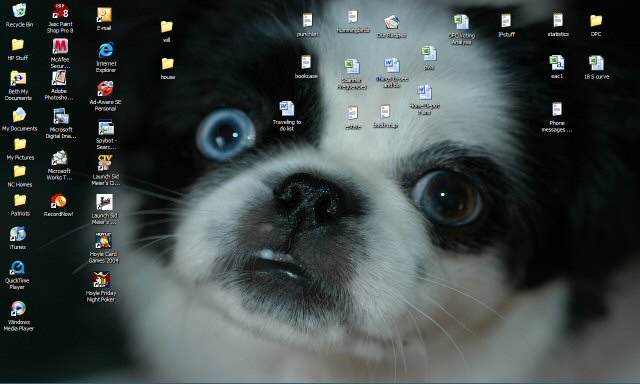640x384 pixels.
Task: Open the bookgroup text file
Action: pos(385,112)
